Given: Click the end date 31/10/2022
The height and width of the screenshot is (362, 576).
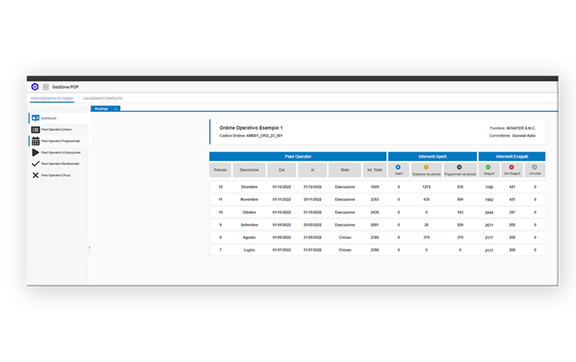Looking at the screenshot, I should pos(313,212).
